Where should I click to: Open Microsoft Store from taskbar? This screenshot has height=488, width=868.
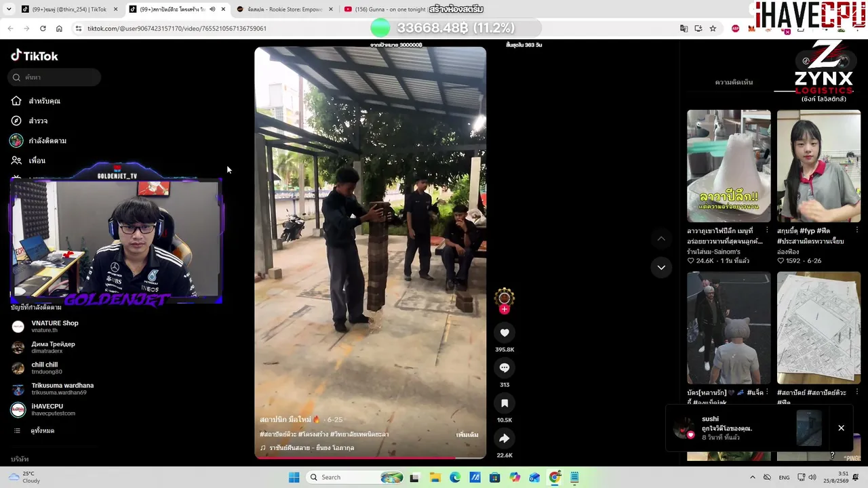[494, 477]
